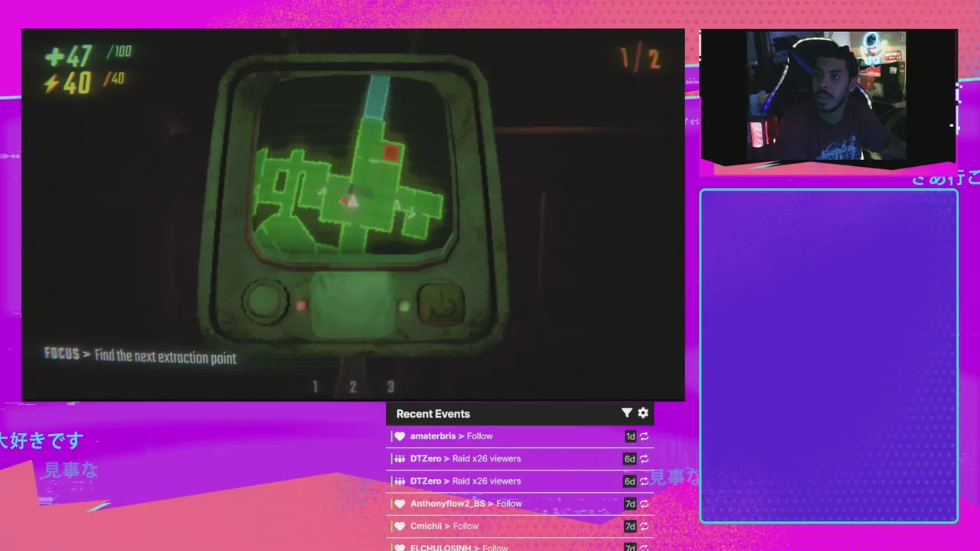Click the 7d badge on Anthonyflow2_BS row
The height and width of the screenshot is (551, 980).
click(630, 504)
